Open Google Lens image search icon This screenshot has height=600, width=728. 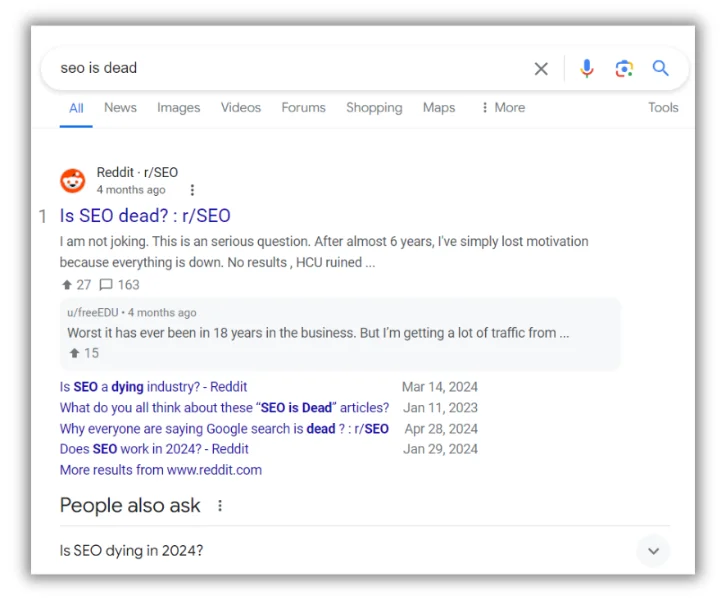tap(624, 69)
